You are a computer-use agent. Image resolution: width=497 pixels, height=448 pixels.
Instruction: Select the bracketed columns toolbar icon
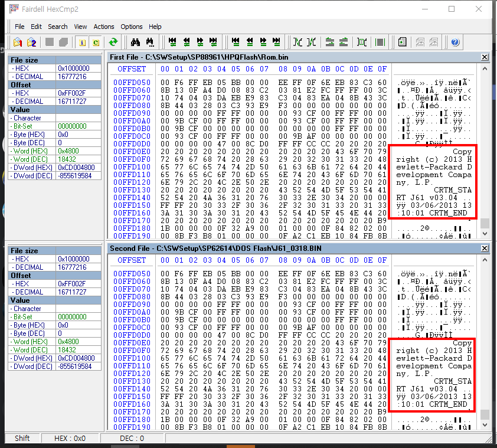pos(362,42)
